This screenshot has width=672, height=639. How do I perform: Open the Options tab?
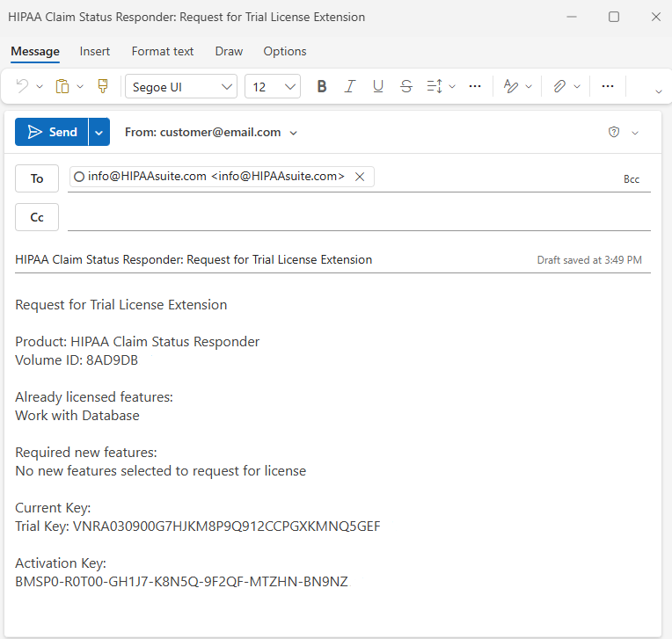[285, 51]
